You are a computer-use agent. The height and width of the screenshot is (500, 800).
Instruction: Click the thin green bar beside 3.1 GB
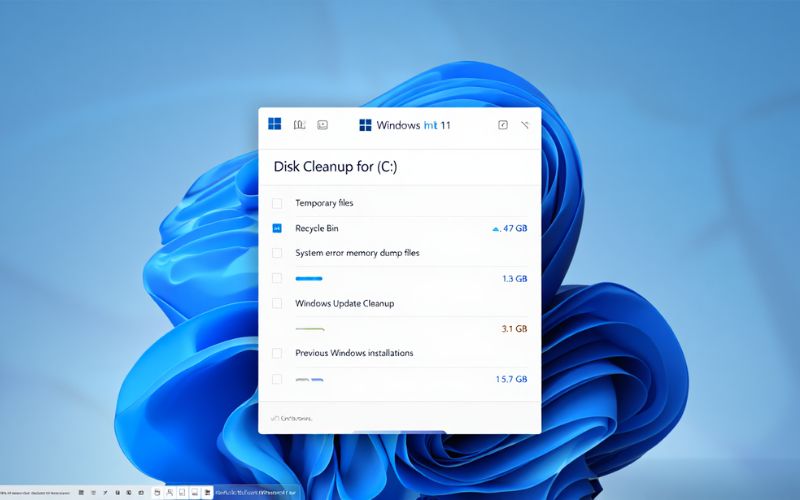(310, 329)
